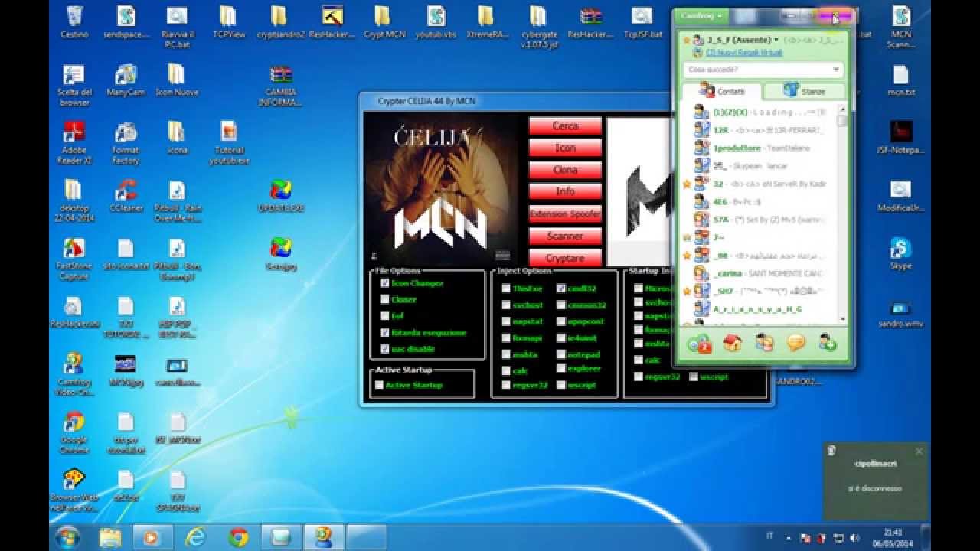Select the TCPView folder on desktop

(x=229, y=22)
